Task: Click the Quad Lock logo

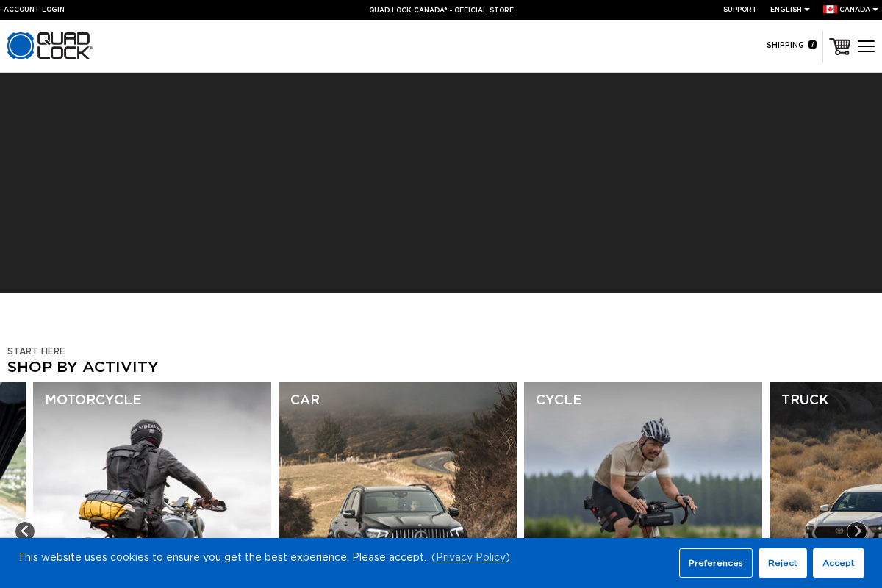Action: tap(49, 46)
